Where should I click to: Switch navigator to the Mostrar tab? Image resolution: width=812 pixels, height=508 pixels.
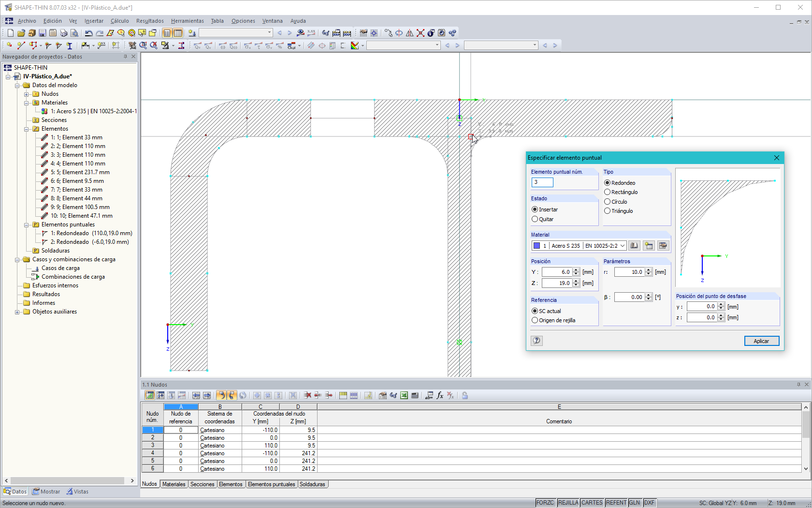tap(46, 492)
